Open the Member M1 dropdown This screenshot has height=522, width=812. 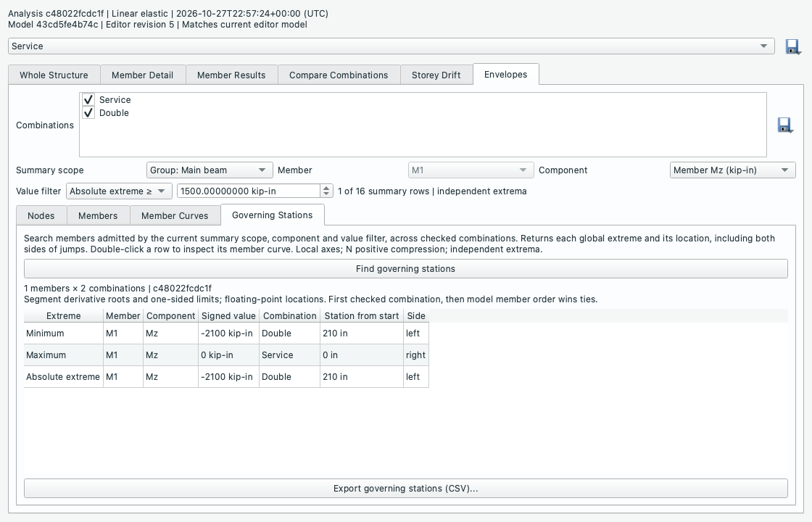471,170
